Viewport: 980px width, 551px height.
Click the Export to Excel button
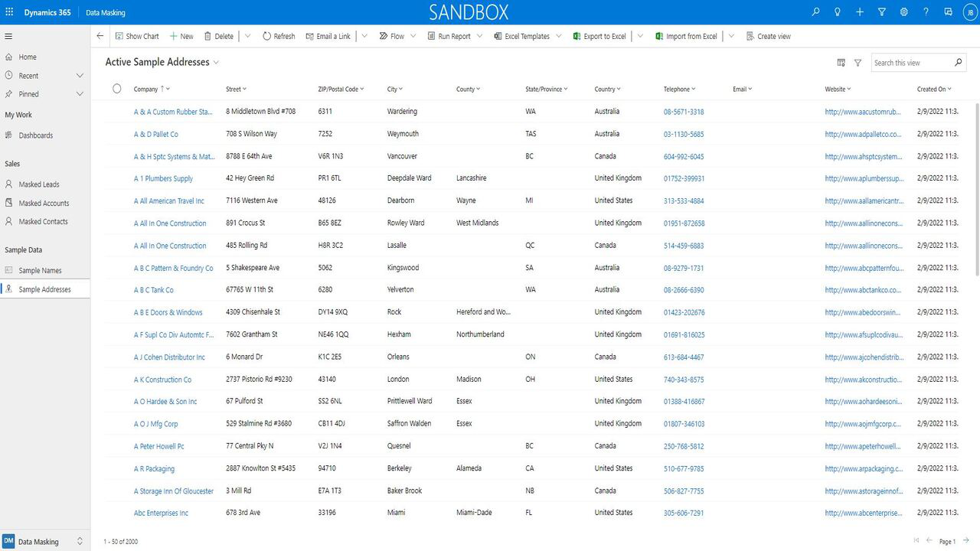[599, 36]
